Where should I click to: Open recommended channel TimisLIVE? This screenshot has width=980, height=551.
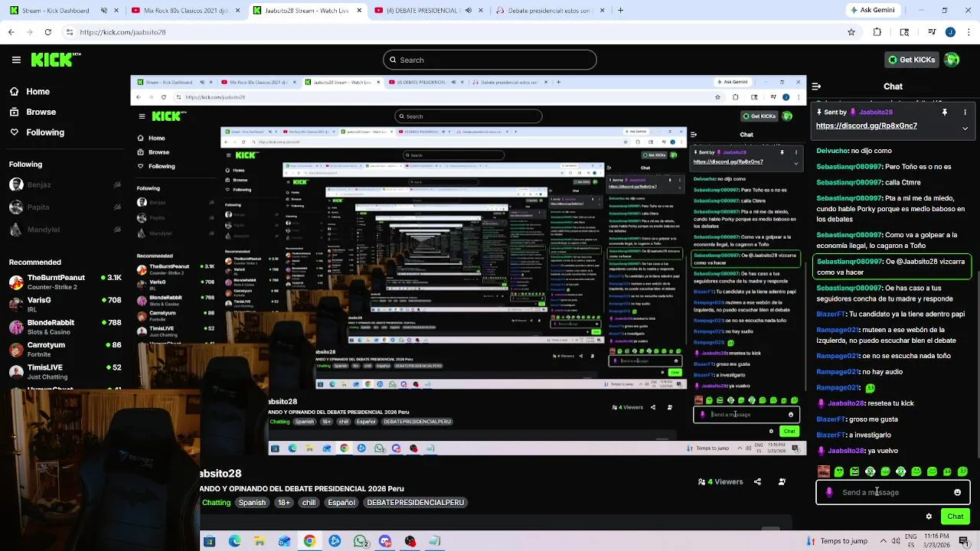tap(65, 371)
